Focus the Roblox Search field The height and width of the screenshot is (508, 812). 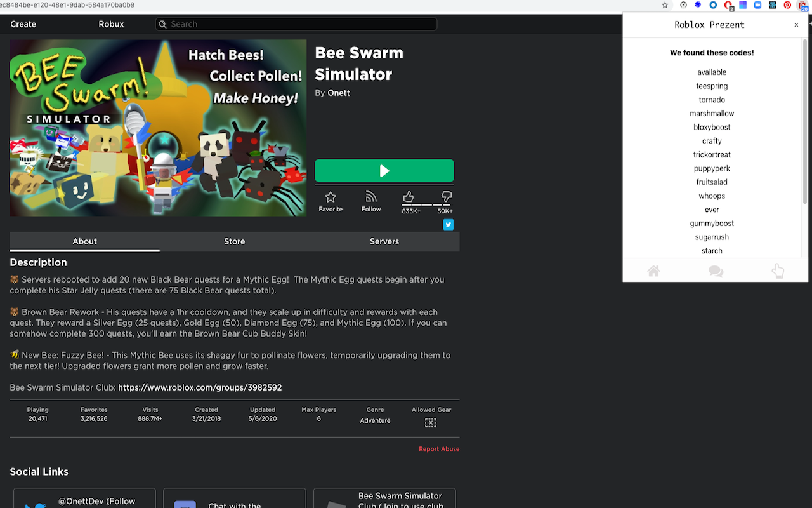pos(296,24)
